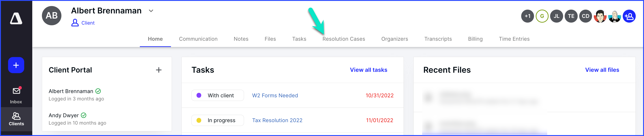Add a user with Client Portal plus
Screen dimensions: 644x136
159,70
